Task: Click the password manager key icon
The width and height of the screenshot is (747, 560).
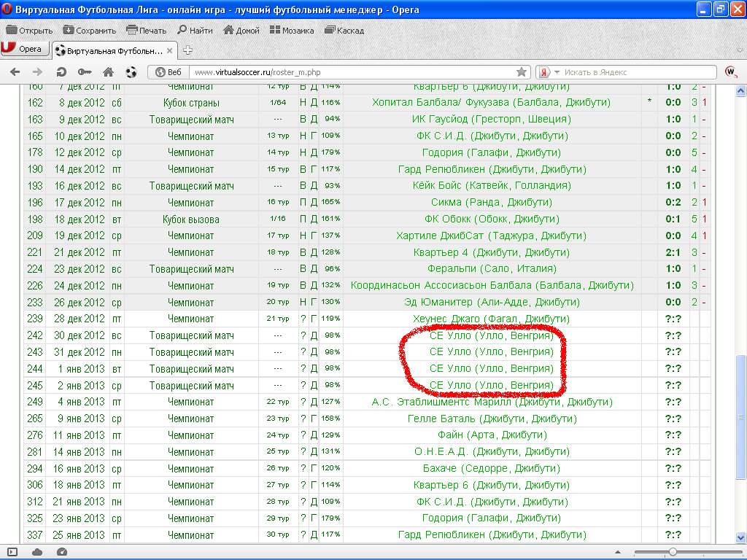Action: pyautogui.click(x=85, y=72)
